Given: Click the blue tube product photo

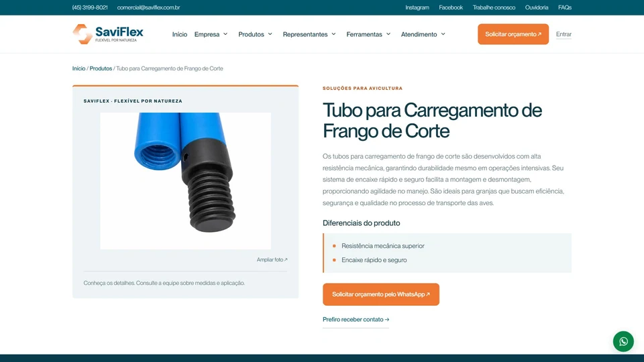Looking at the screenshot, I should (x=186, y=180).
